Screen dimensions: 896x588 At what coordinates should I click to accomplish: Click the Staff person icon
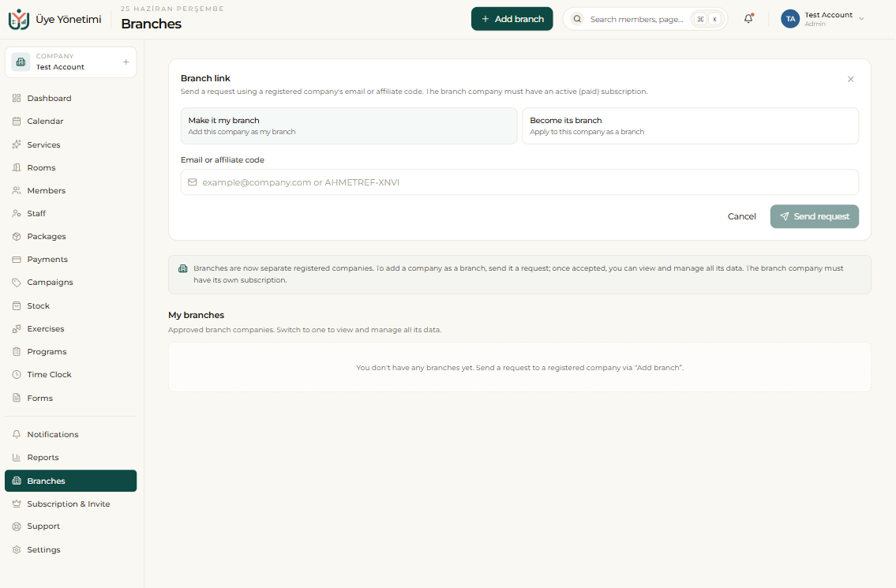tap(17, 213)
